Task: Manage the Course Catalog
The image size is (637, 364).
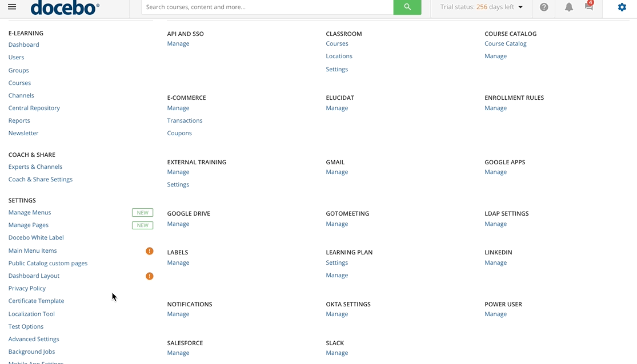Action: point(496,56)
